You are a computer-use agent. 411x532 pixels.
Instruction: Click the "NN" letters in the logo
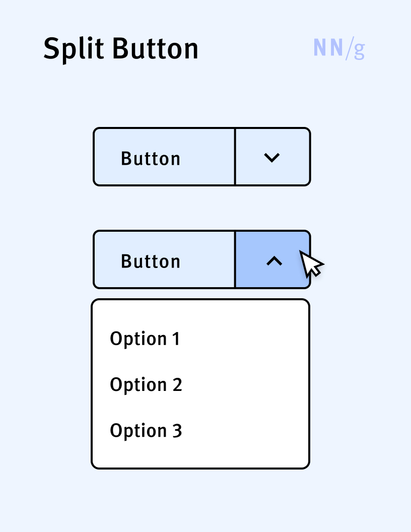click(328, 48)
